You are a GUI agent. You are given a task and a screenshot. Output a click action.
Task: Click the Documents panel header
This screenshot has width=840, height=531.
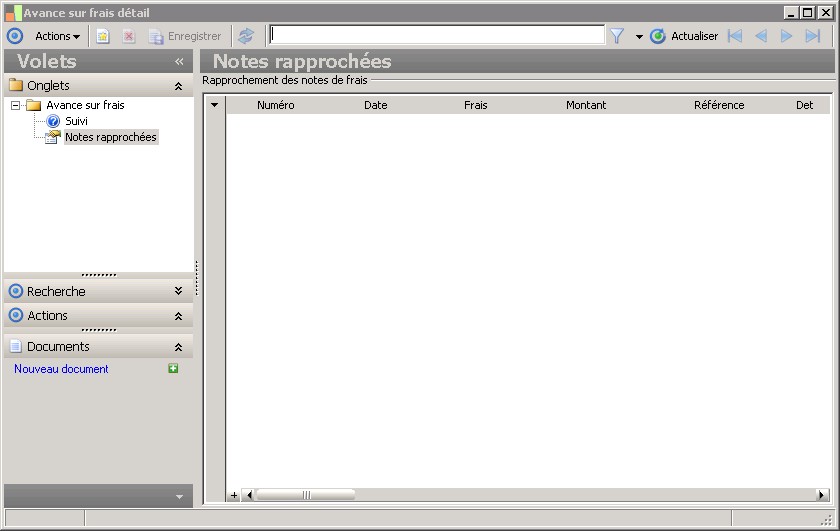(99, 347)
